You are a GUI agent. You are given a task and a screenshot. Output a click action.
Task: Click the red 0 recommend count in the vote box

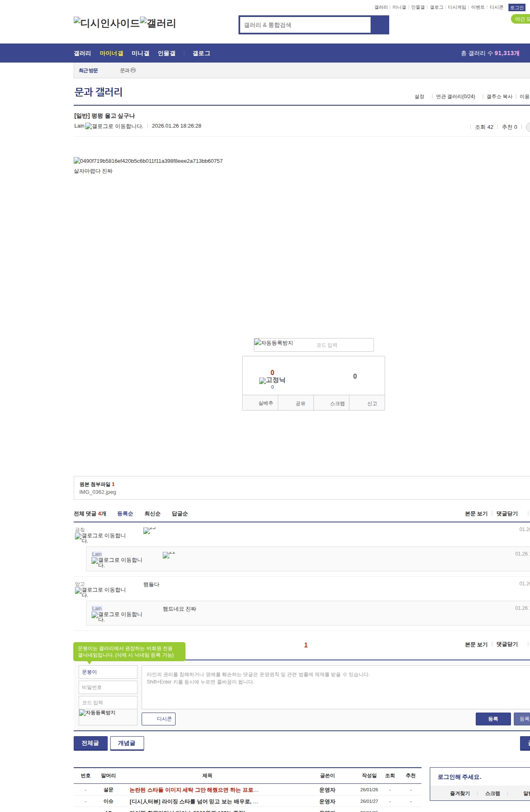point(272,372)
